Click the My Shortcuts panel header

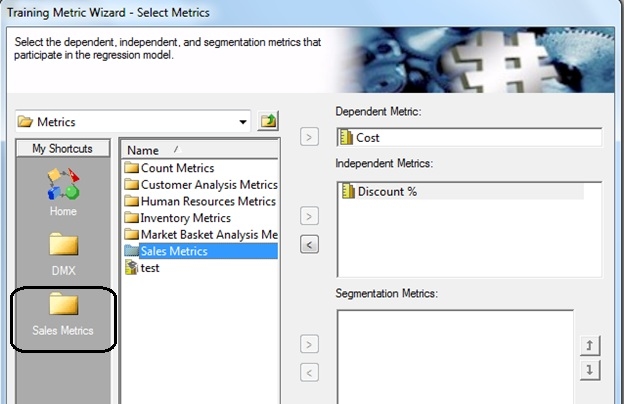(63, 148)
